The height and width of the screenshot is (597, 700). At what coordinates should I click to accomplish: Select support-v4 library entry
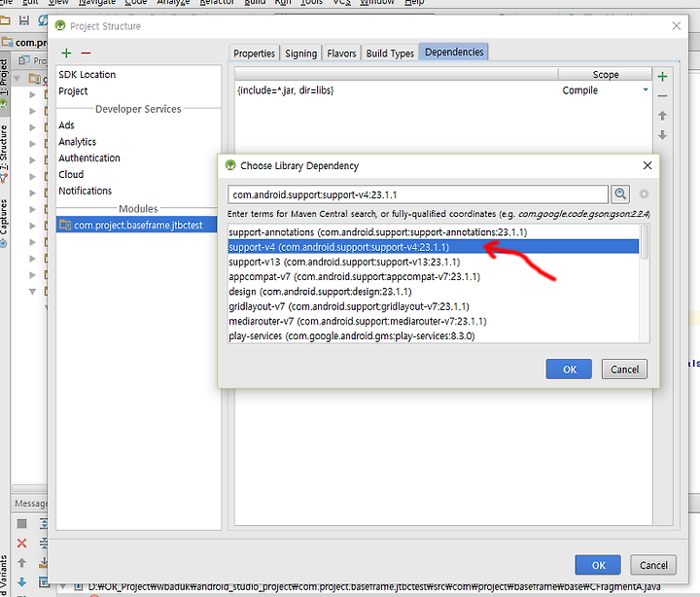[433, 247]
